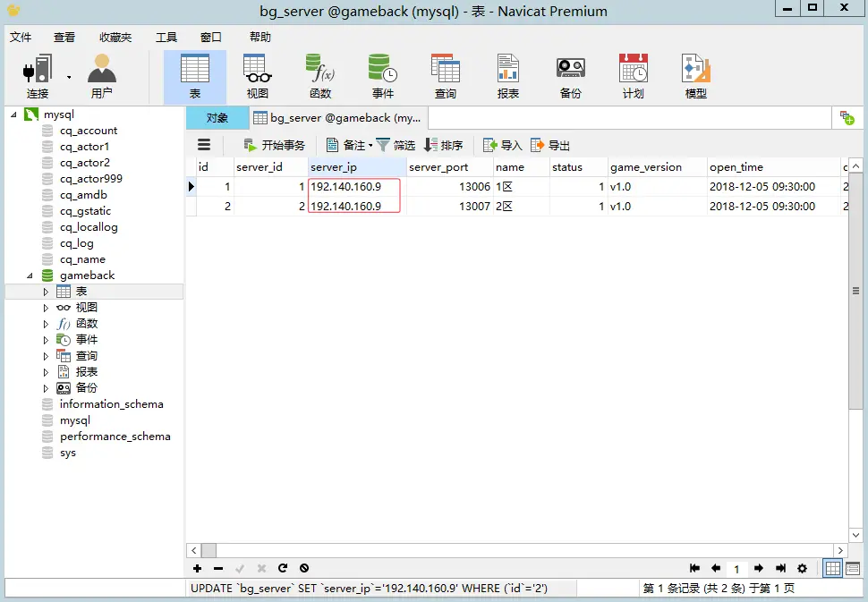Open the 视图 views toolbar icon
Screen dimensions: 868x602
258,76
